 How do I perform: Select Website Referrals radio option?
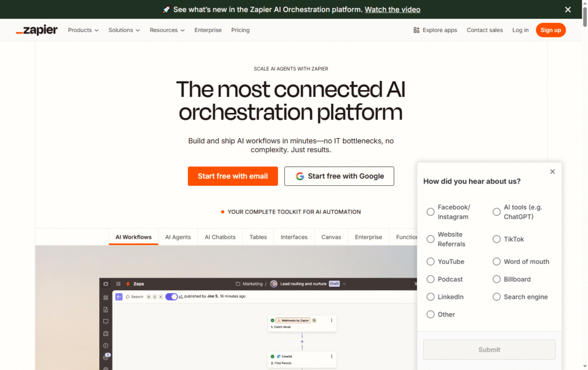pyautogui.click(x=431, y=239)
